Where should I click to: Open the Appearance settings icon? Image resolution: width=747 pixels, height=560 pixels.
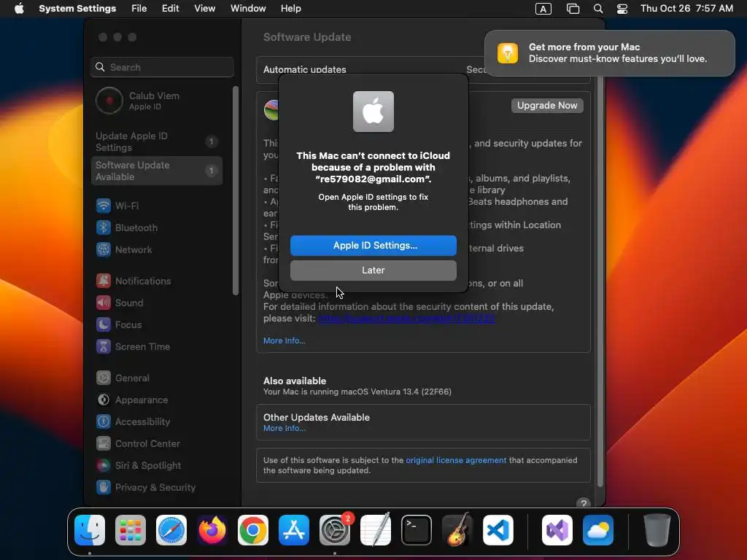pyautogui.click(x=104, y=400)
